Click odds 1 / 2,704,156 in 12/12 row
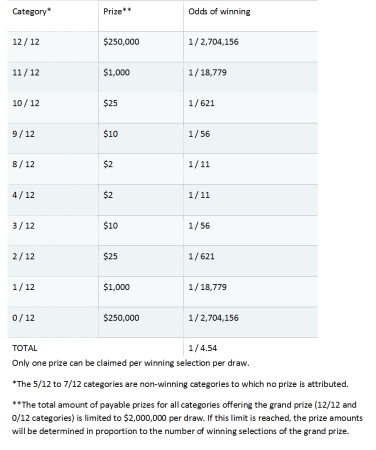376x450 pixels. point(213,42)
